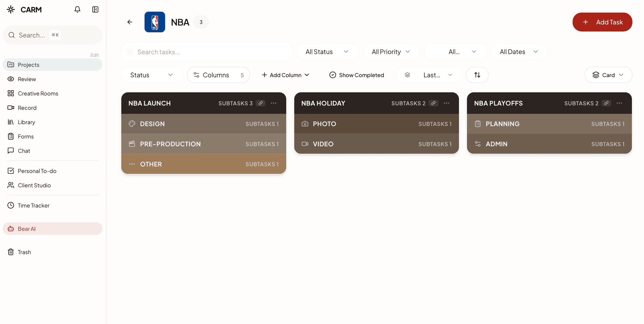
Task: Expand the Add Column dropdown
Action: point(286,75)
